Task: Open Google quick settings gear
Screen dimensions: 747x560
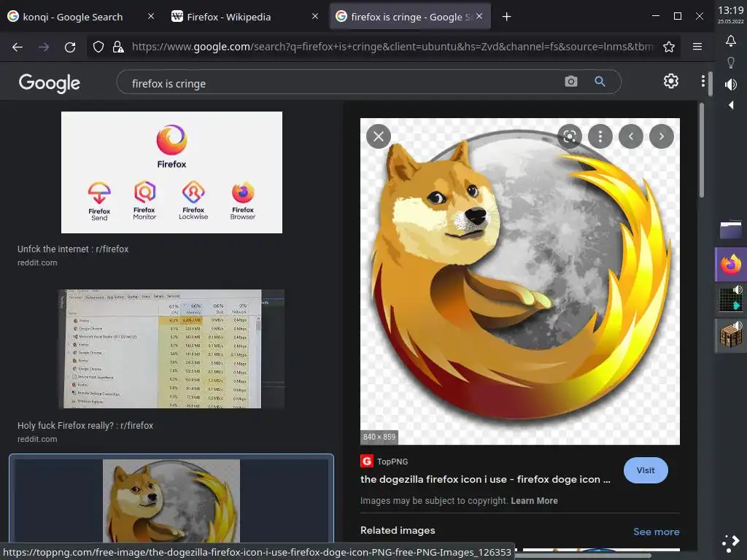Action: tap(671, 81)
